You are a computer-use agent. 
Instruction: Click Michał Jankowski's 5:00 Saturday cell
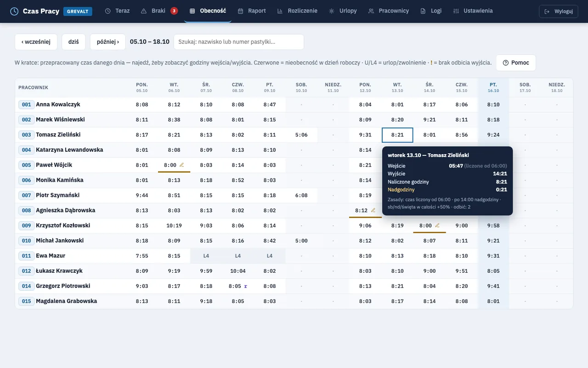(301, 241)
